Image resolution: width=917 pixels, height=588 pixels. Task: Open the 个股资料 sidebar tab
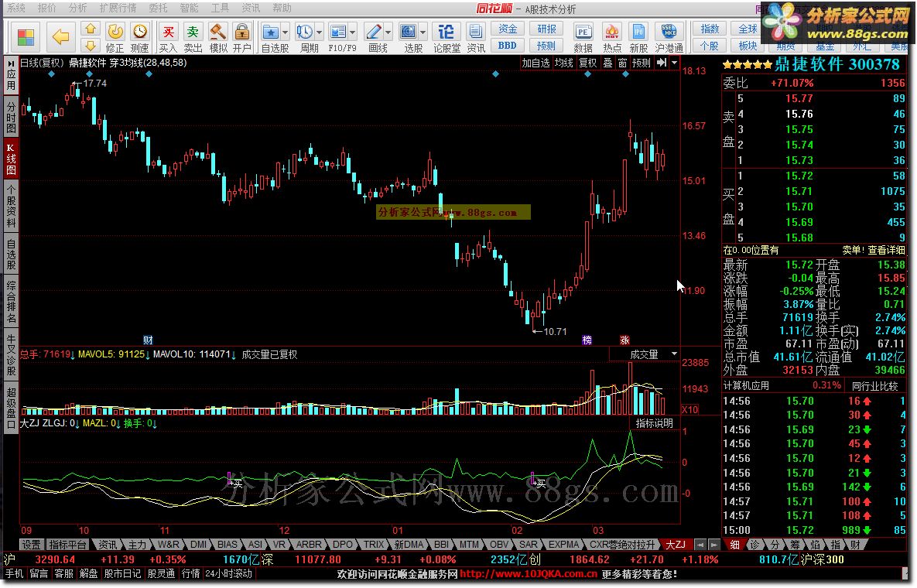coord(11,206)
